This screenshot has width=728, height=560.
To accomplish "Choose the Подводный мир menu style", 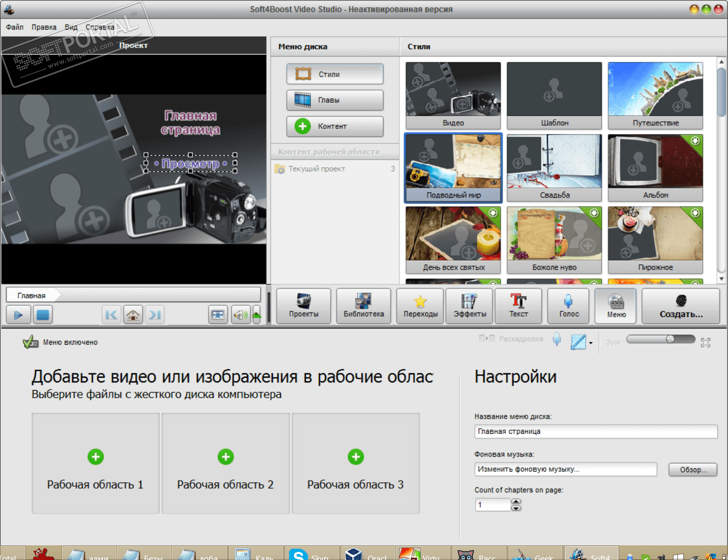I will [x=453, y=168].
